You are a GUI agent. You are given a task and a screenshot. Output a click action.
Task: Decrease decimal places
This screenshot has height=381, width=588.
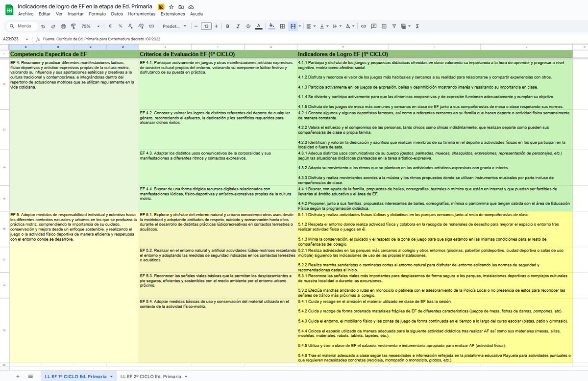pos(130,26)
